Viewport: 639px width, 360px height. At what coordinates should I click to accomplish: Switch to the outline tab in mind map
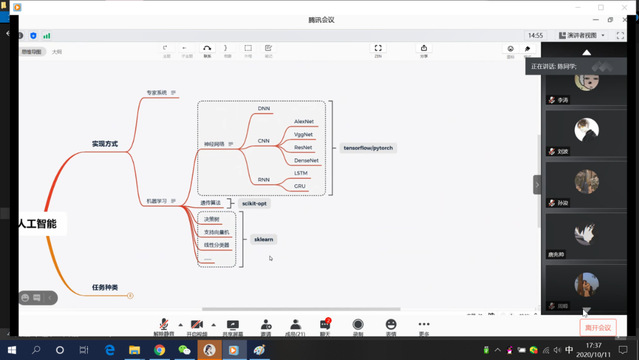pos(57,52)
